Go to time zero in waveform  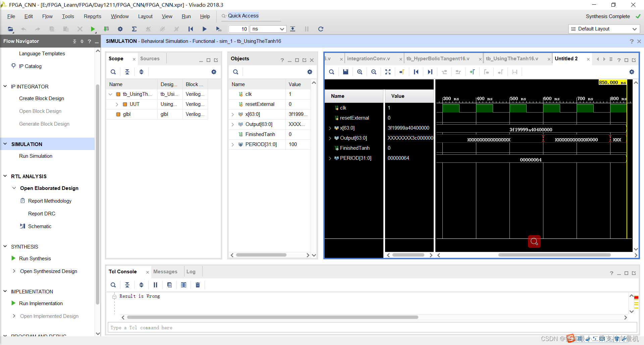pyautogui.click(x=416, y=72)
